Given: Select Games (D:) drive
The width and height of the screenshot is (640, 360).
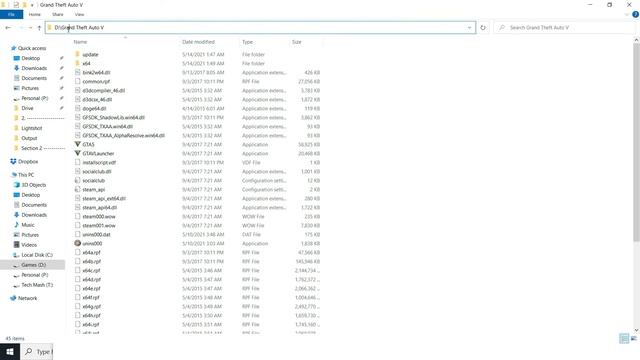Looking at the screenshot, I should coord(33,265).
